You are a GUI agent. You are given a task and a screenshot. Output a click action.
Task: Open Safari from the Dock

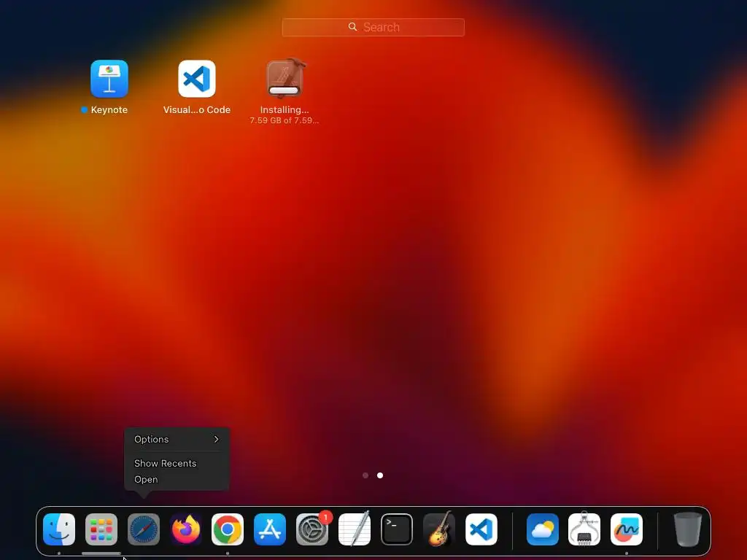click(x=144, y=529)
